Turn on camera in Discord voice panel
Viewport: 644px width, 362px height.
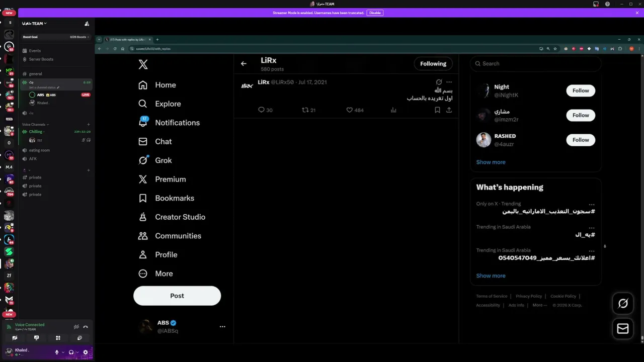[x=15, y=338]
